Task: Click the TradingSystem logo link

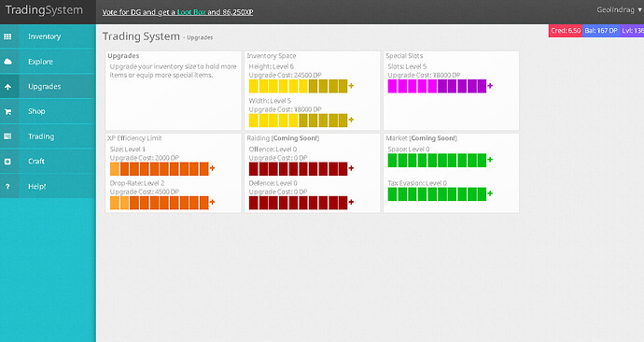Action: pyautogui.click(x=44, y=10)
